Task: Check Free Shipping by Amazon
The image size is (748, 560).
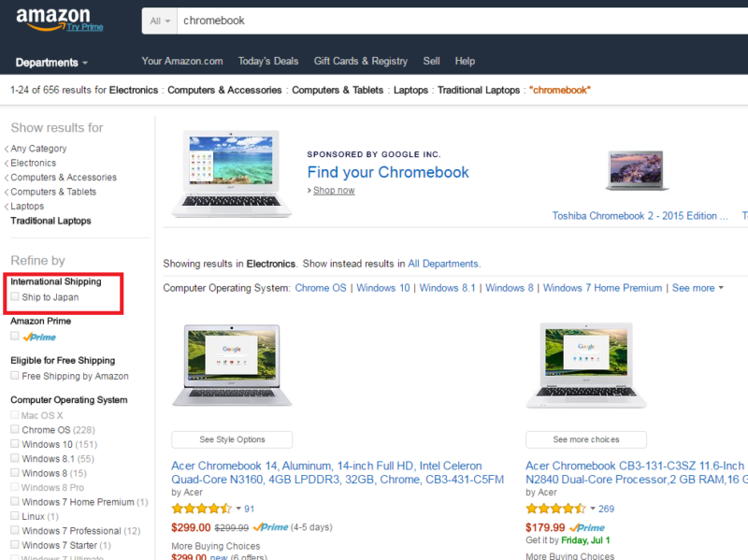Action: [15, 376]
